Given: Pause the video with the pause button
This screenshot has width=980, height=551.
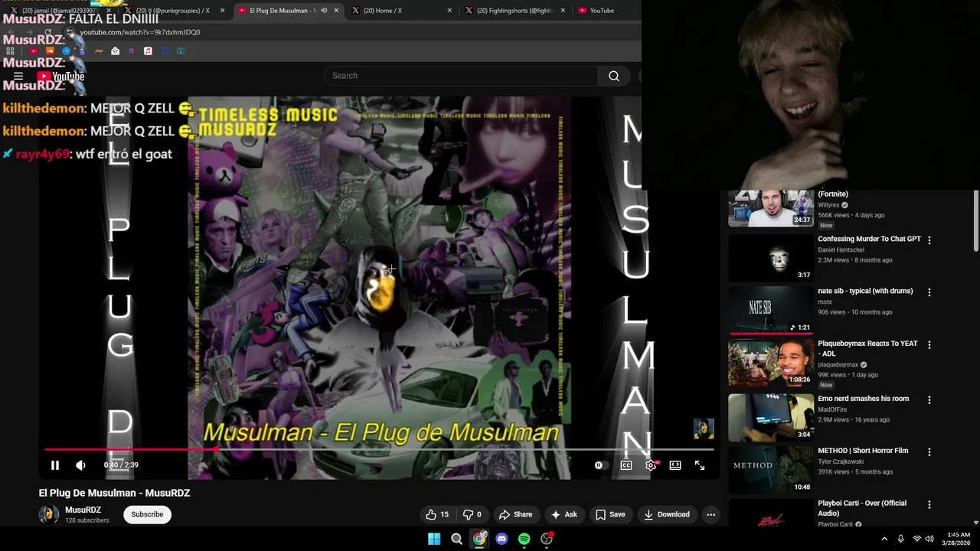Looking at the screenshot, I should (x=55, y=465).
